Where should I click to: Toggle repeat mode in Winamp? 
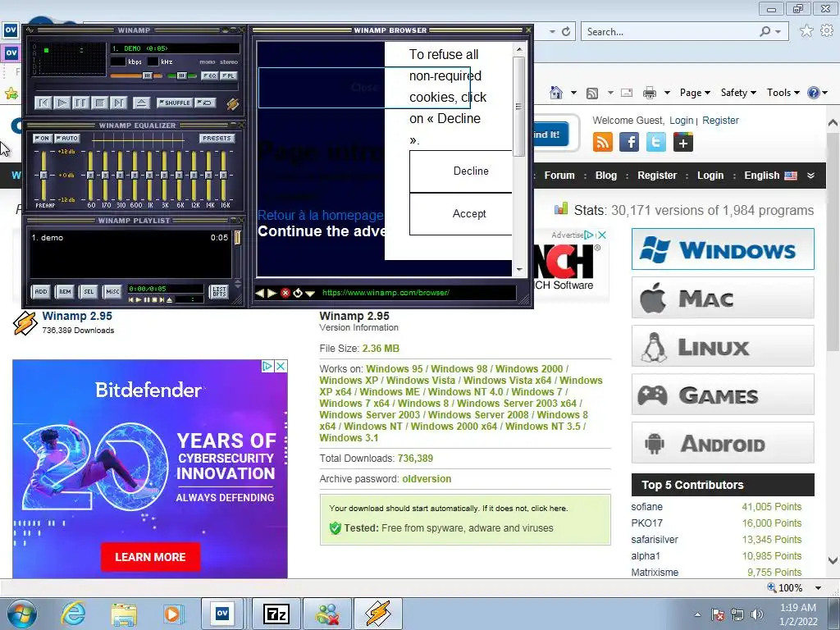click(x=205, y=103)
